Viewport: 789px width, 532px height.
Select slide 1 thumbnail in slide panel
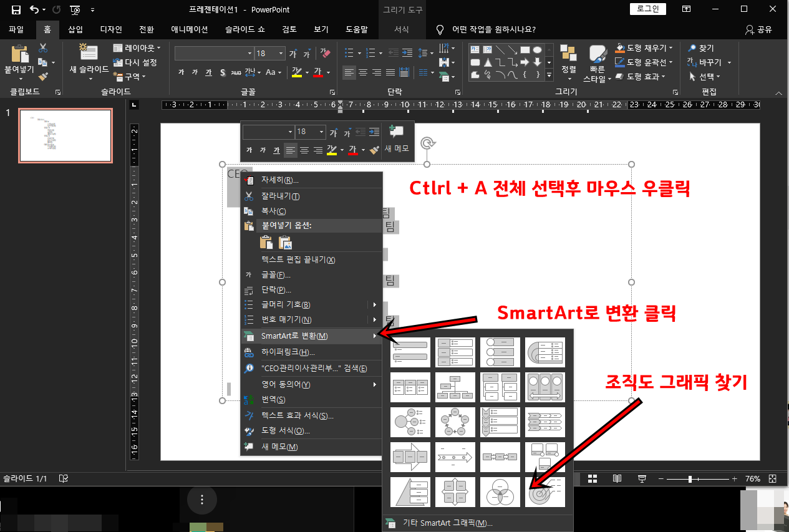click(x=65, y=135)
